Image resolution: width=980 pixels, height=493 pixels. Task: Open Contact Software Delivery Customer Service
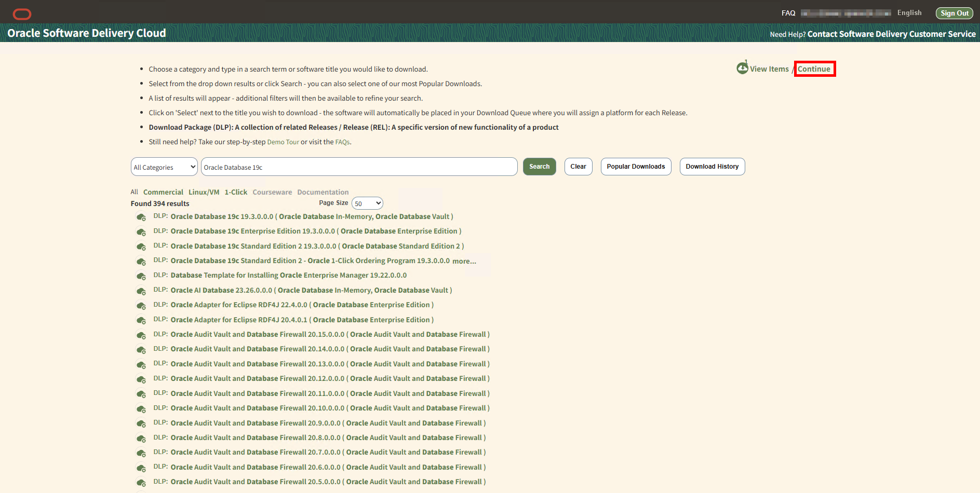[x=891, y=34]
